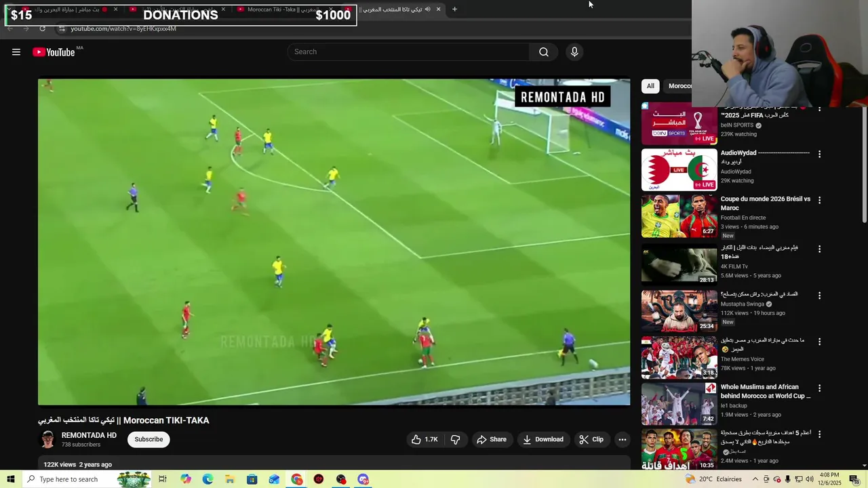Click inside the YouTube Search field
The width and height of the screenshot is (868, 488).
pyautogui.click(x=409, y=52)
